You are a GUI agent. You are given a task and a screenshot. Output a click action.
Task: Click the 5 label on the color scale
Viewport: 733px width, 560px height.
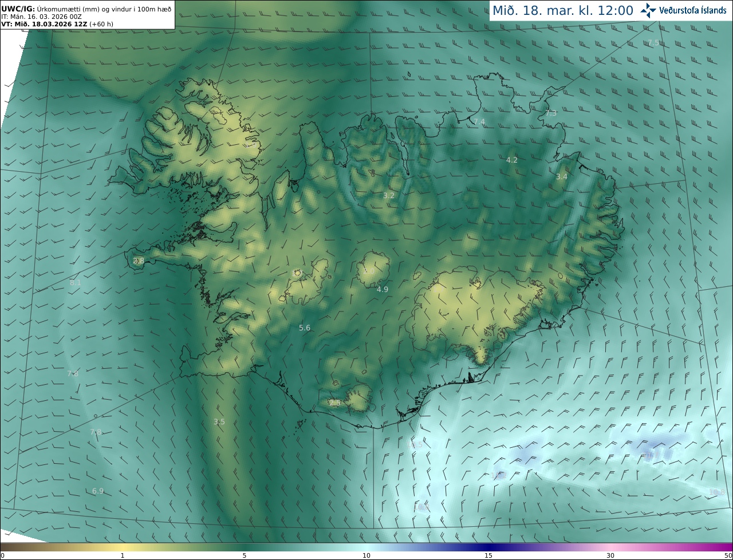(x=245, y=555)
